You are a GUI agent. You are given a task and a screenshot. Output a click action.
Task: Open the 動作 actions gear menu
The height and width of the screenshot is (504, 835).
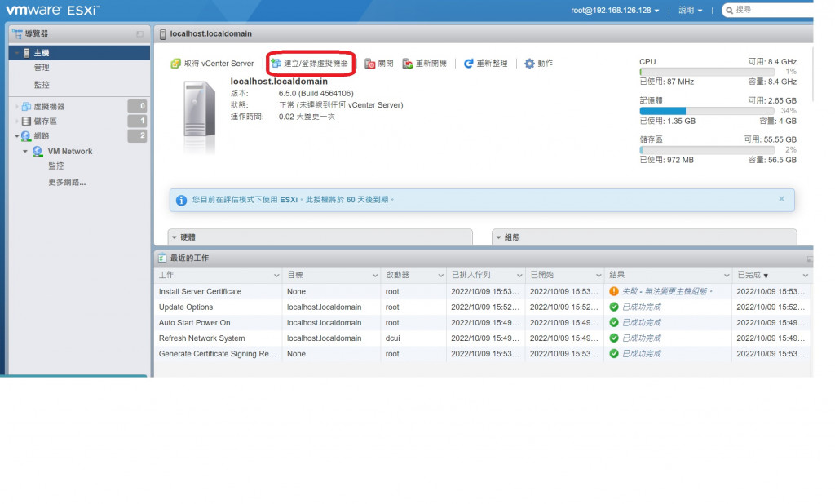(x=538, y=64)
